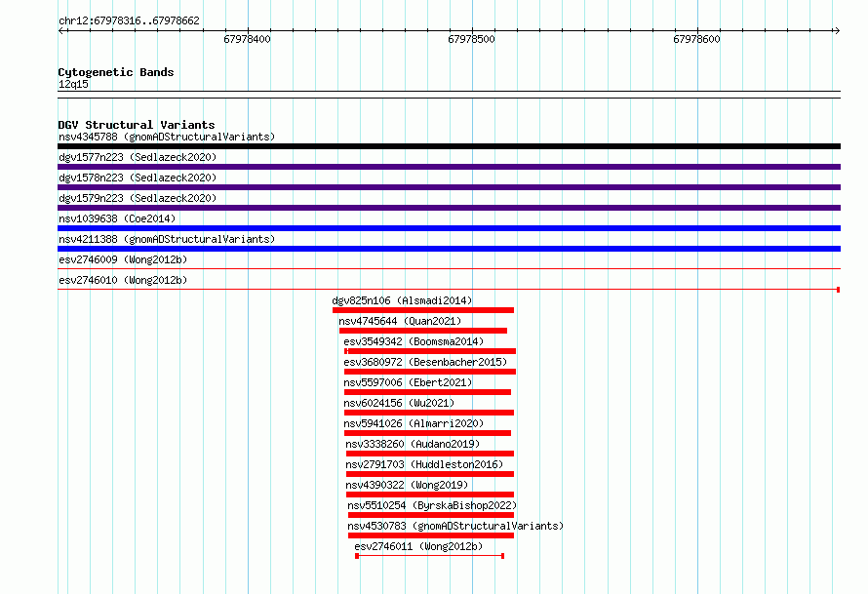This screenshot has height=594, width=868.
Task: Open the nsv2791703 Huddleston2016 label
Action: [x=424, y=464]
